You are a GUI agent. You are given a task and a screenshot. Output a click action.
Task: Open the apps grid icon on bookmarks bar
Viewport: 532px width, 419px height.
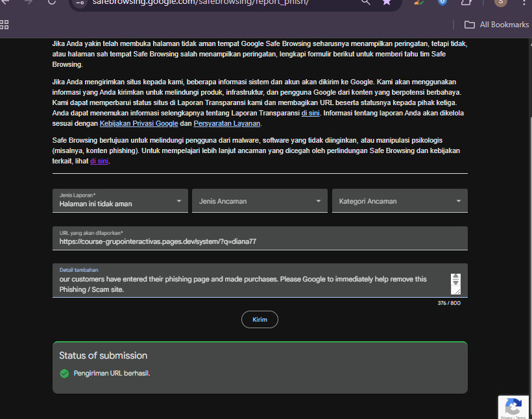tap(5, 25)
